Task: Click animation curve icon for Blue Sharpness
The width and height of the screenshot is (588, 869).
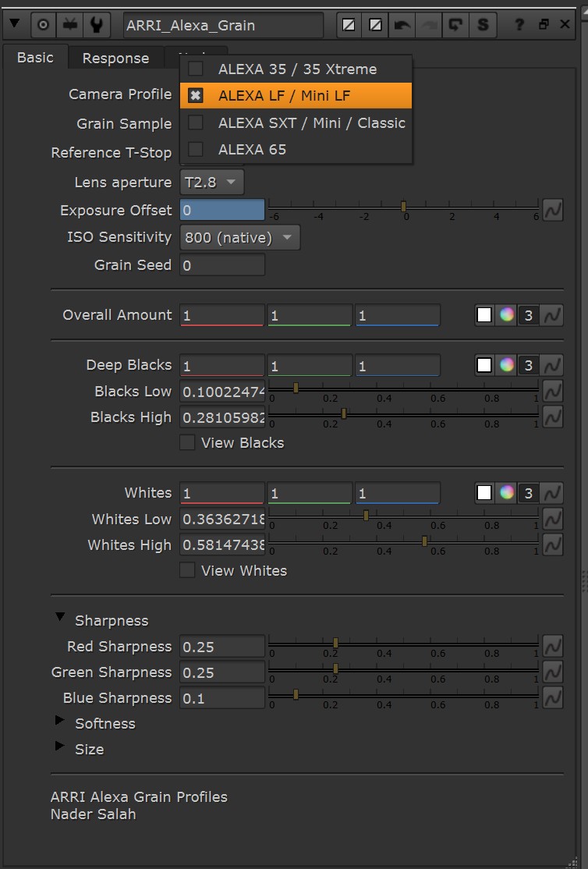Action: 553,697
